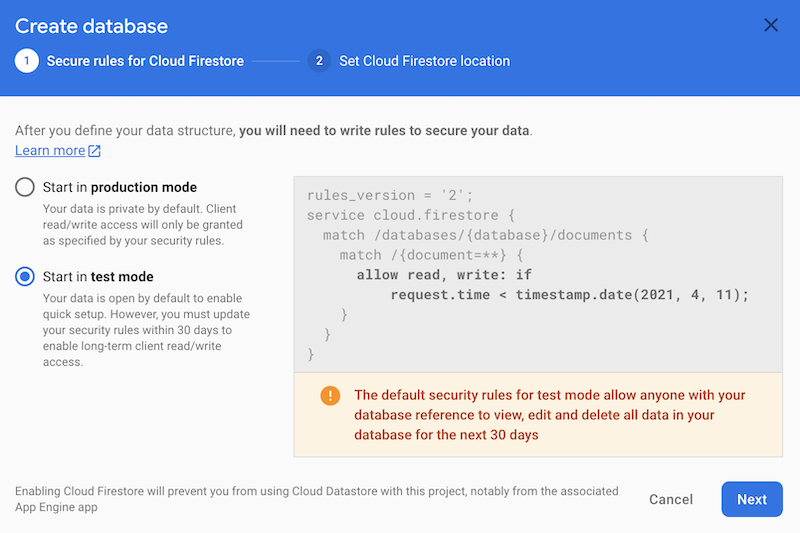Click the Cloud Datastore notice text
This screenshot has height=533, width=800.
(x=316, y=499)
